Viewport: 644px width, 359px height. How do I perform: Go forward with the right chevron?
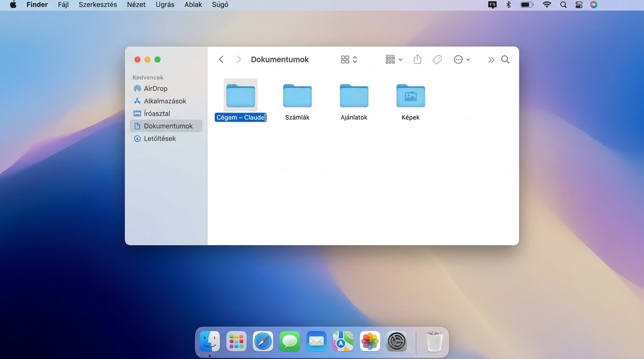pyautogui.click(x=239, y=59)
